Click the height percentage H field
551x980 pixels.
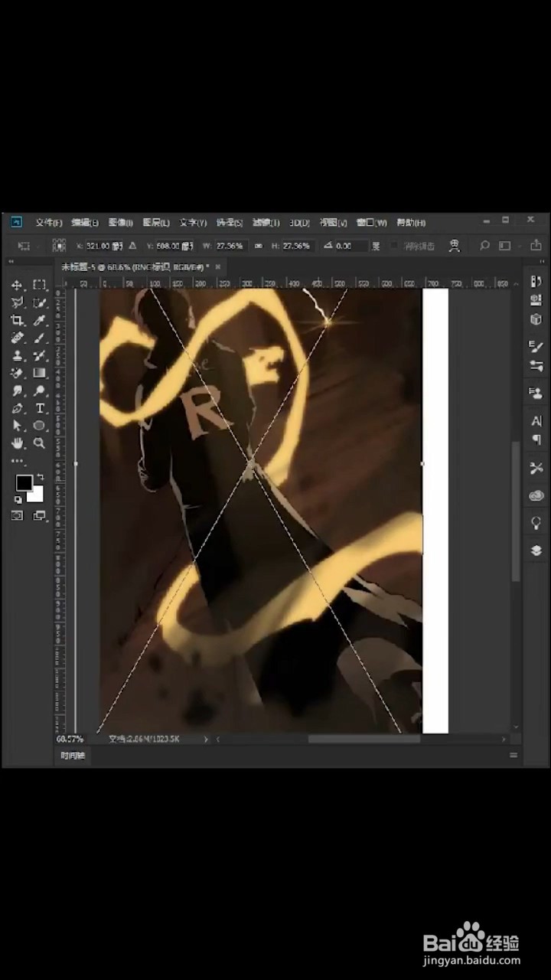click(298, 246)
